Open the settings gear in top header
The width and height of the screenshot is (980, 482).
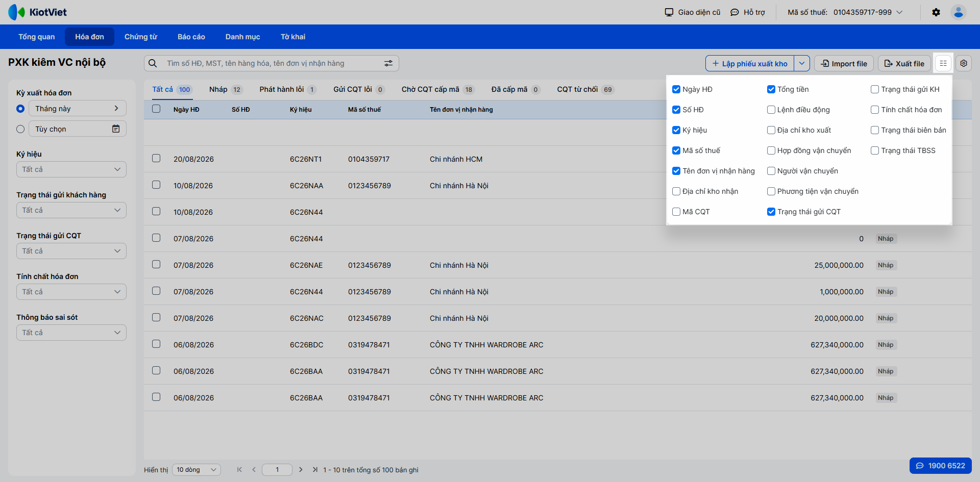click(936, 12)
